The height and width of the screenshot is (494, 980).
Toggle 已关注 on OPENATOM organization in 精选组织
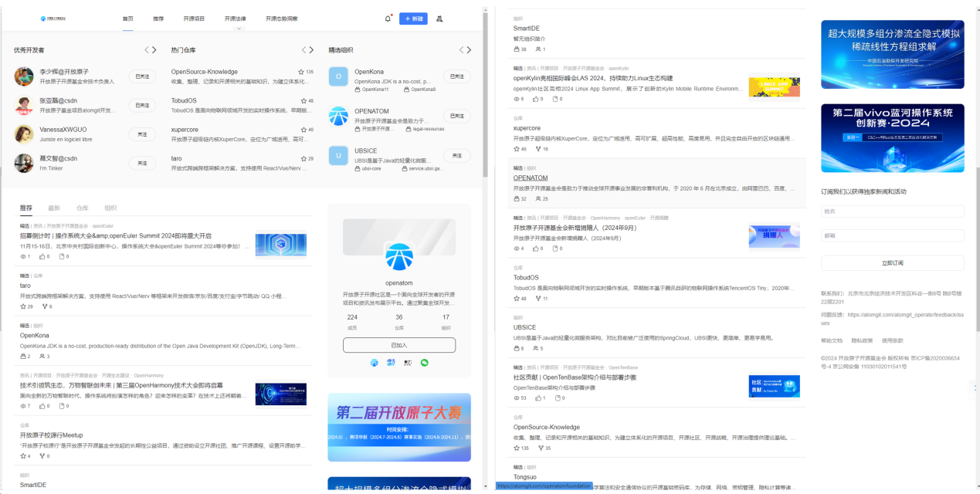point(457,116)
